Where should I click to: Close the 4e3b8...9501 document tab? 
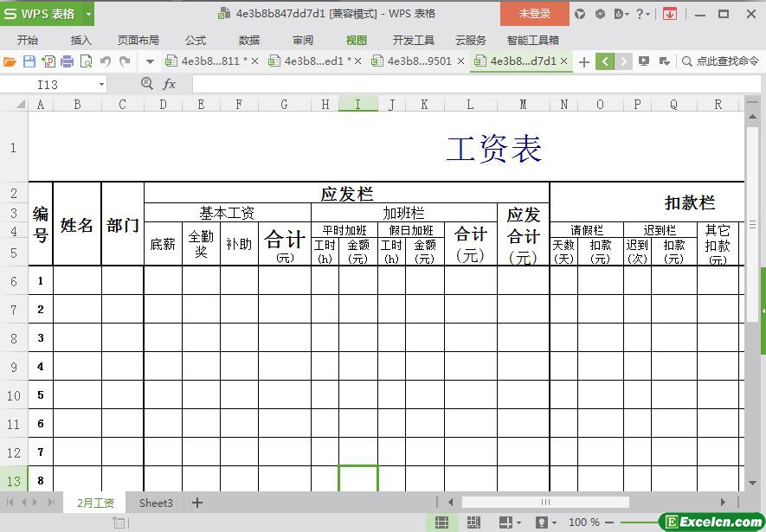pyautogui.click(x=460, y=61)
